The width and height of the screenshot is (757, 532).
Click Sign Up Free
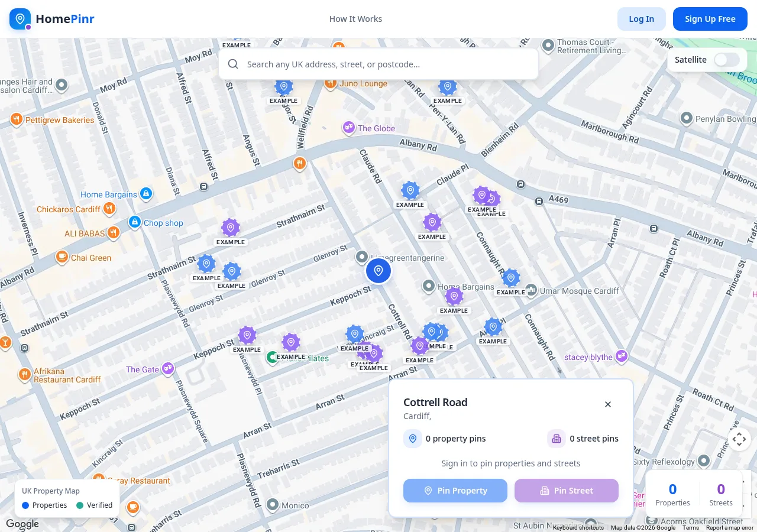click(710, 19)
